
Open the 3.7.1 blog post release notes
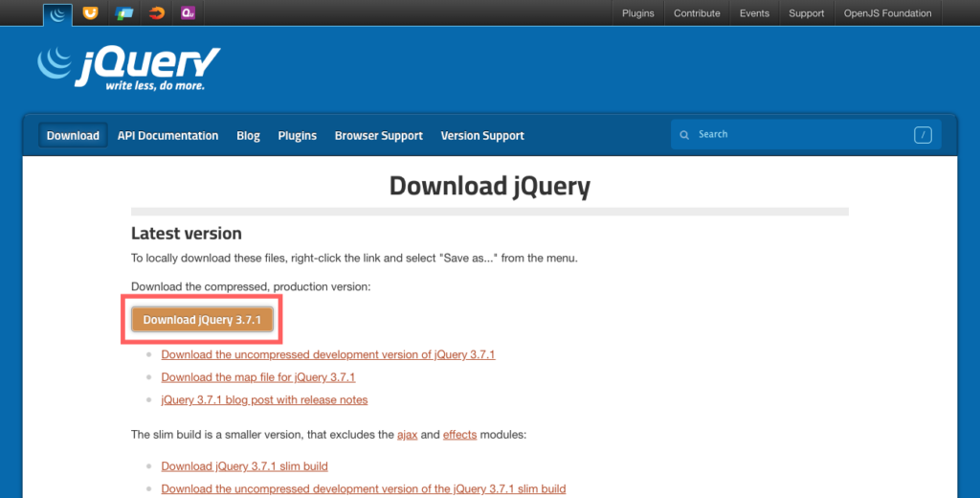264,400
